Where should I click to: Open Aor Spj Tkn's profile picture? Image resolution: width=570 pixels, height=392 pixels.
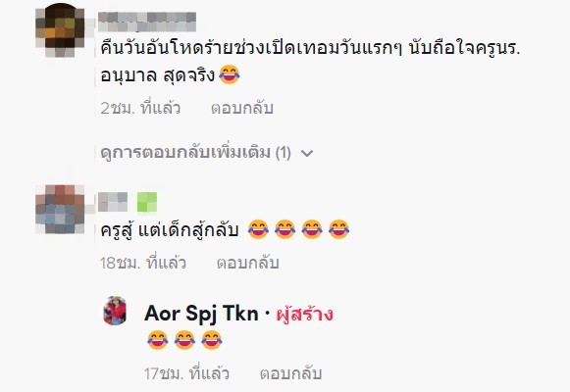coord(115,311)
